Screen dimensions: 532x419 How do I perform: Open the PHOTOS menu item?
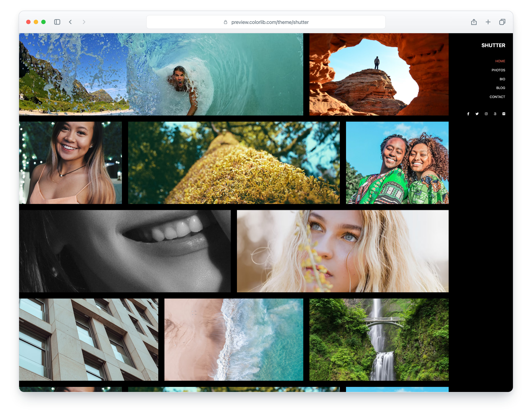point(498,70)
